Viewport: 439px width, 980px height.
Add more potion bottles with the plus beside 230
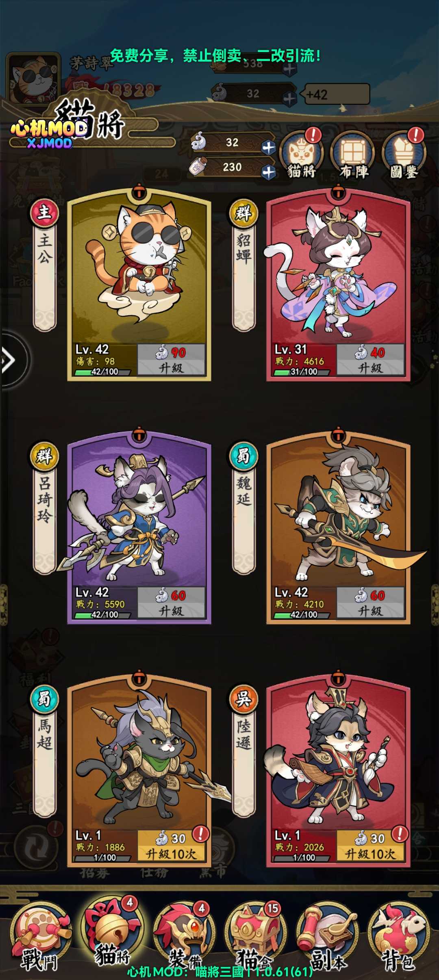pos(268,172)
